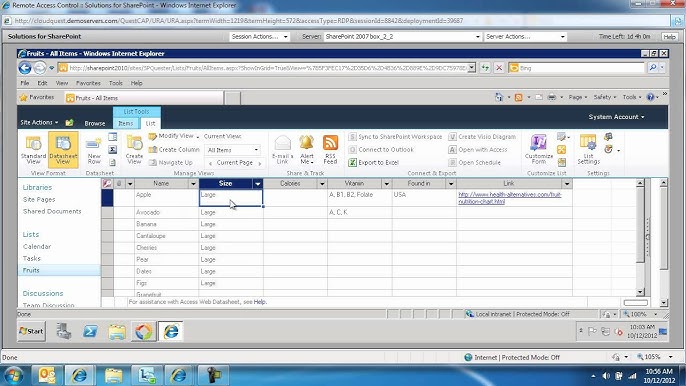
Task: Open the health-alternatives fruit nutrition link
Action: [x=510, y=198]
